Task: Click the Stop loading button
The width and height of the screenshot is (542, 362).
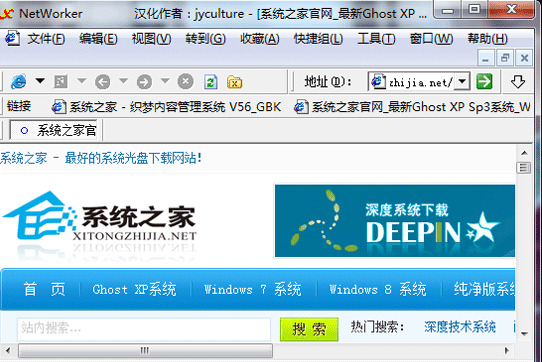Action: (x=186, y=82)
